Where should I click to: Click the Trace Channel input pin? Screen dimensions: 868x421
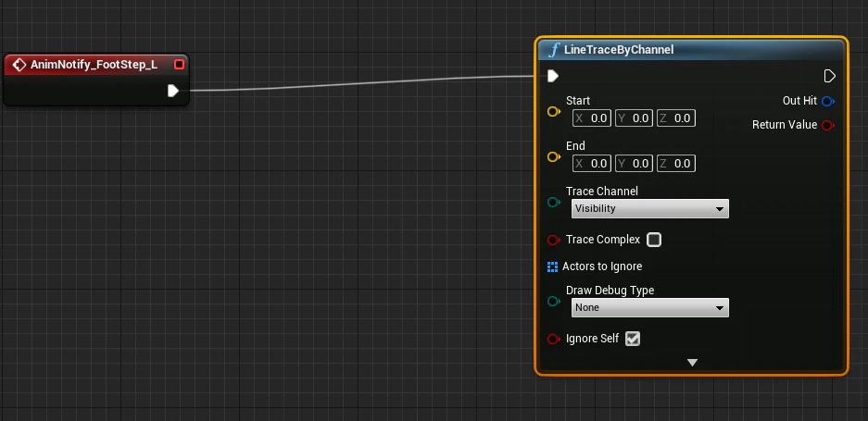(x=554, y=203)
